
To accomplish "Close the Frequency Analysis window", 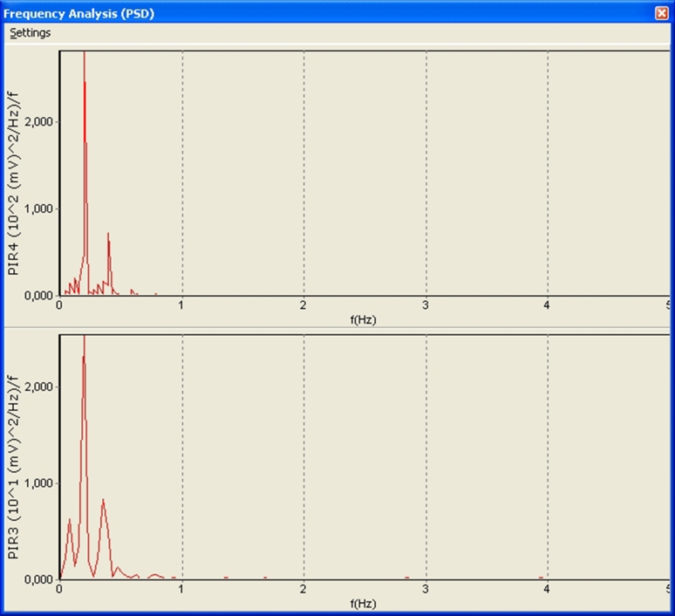I will [x=662, y=13].
